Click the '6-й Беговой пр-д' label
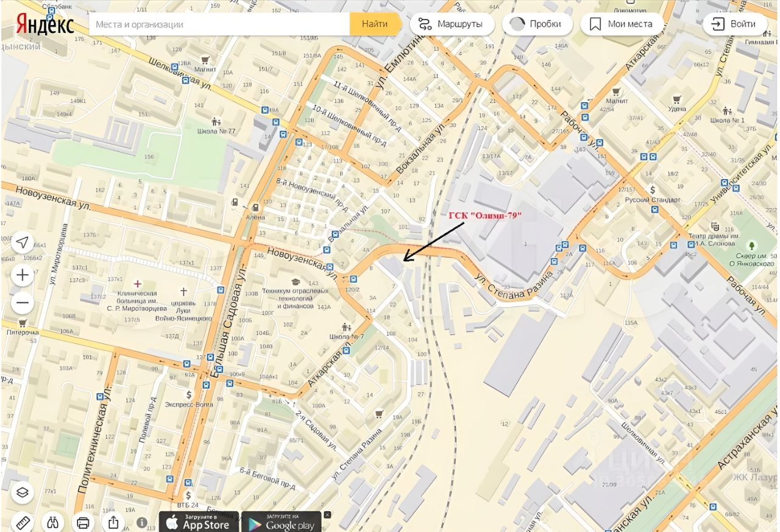Image resolution: width=780 pixels, height=532 pixels. (268, 480)
